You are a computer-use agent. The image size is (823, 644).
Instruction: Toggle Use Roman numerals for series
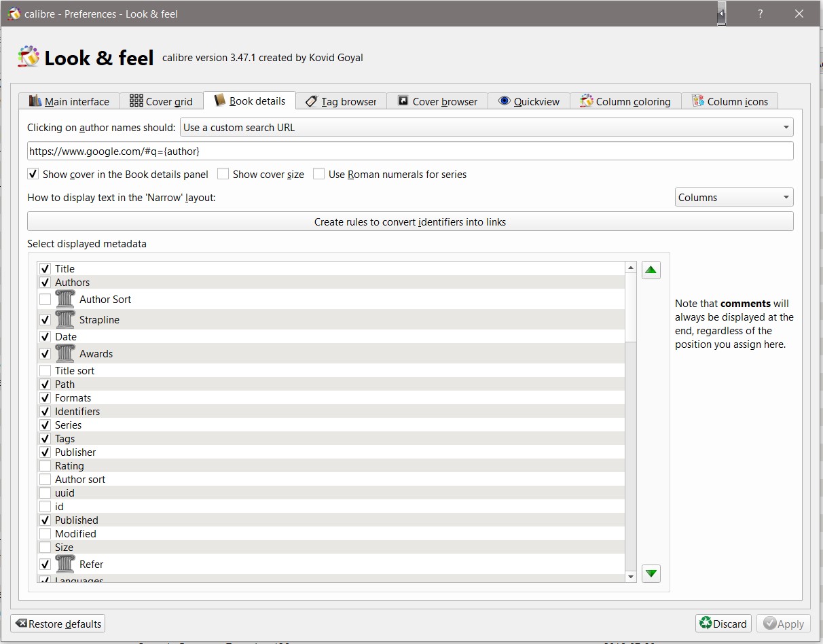[x=319, y=174]
